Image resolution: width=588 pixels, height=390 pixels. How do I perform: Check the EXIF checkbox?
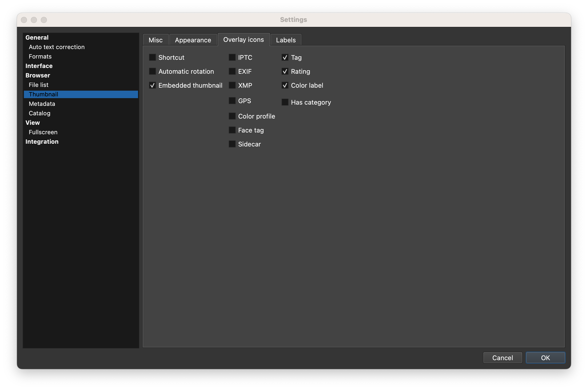[232, 71]
